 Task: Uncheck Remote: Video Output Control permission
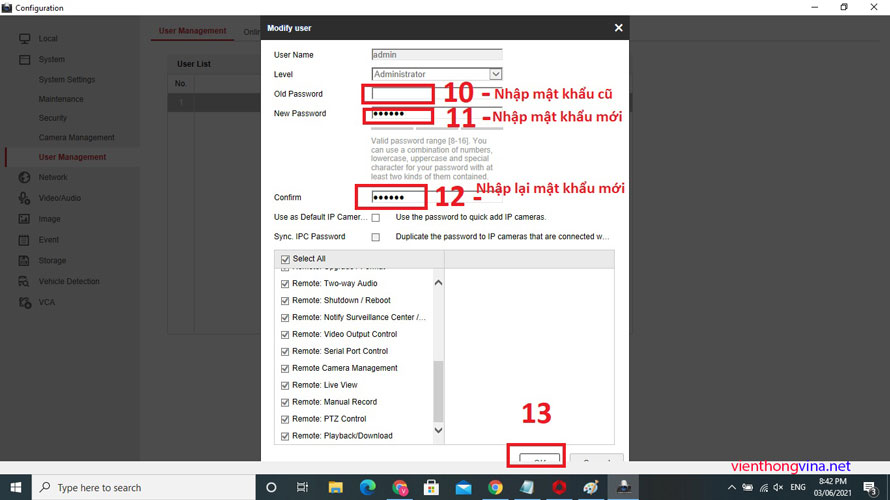285,335
